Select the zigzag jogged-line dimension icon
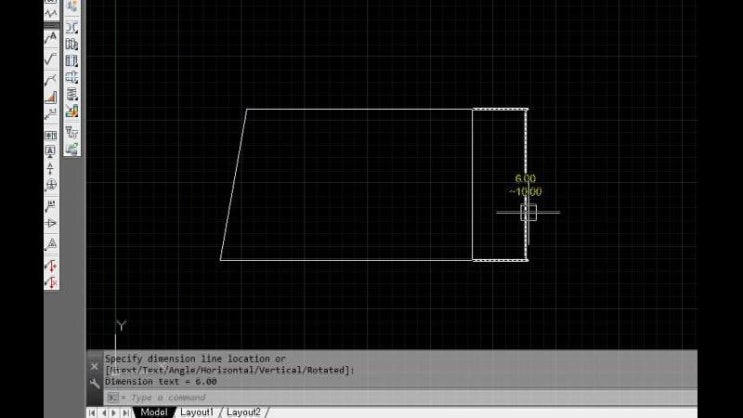This screenshot has height=418, width=743. [51, 14]
